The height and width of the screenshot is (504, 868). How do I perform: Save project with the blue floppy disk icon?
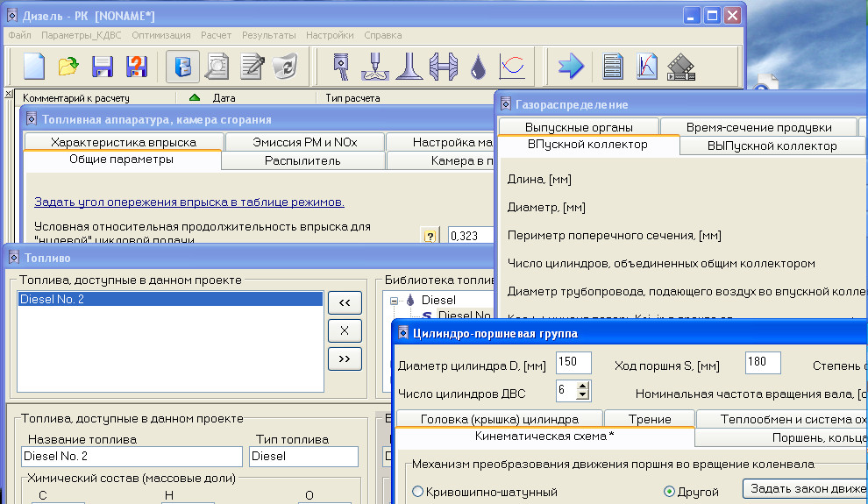pyautogui.click(x=103, y=67)
